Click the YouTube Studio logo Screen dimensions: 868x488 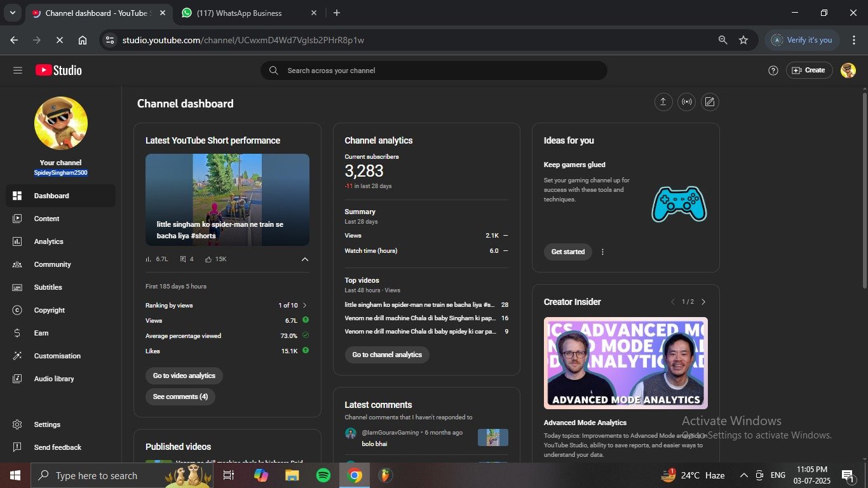[x=58, y=71]
